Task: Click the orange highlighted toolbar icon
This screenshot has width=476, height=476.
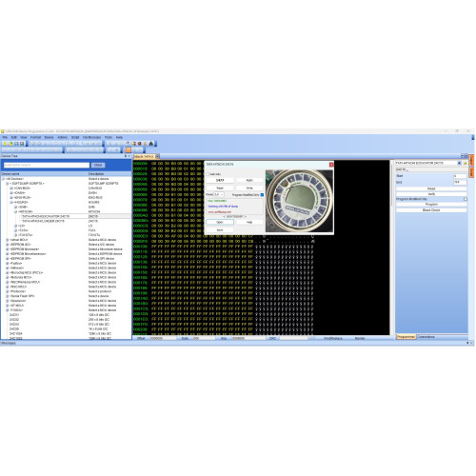Action: [129, 149]
